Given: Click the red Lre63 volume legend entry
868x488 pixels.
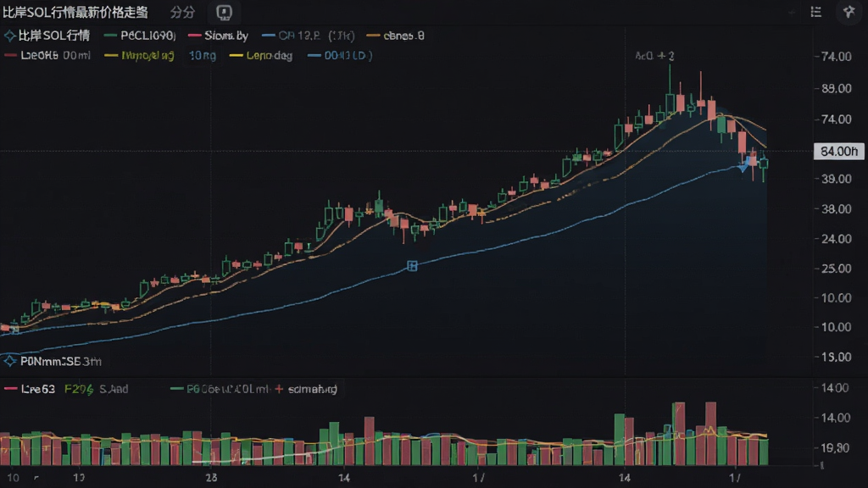Looking at the screenshot, I should (30, 389).
